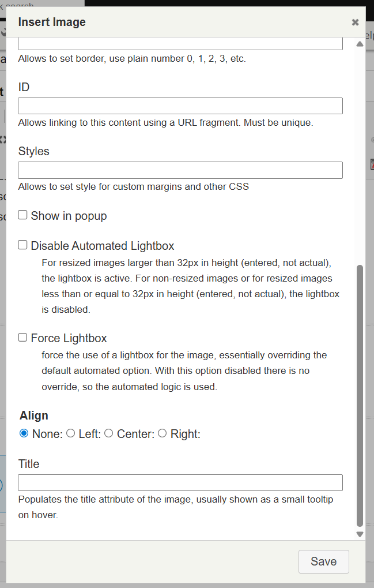Focus the ID text input box
The width and height of the screenshot is (374, 588).
click(x=180, y=106)
